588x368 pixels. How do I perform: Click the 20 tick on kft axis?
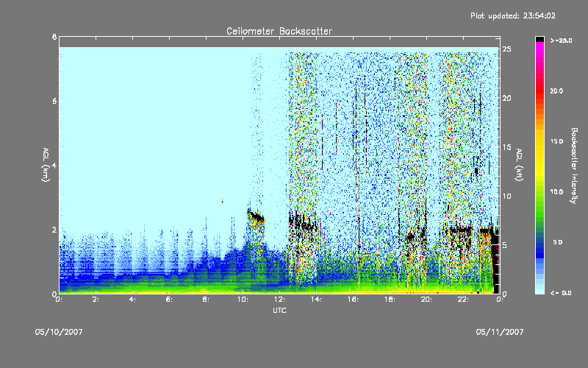click(506, 98)
